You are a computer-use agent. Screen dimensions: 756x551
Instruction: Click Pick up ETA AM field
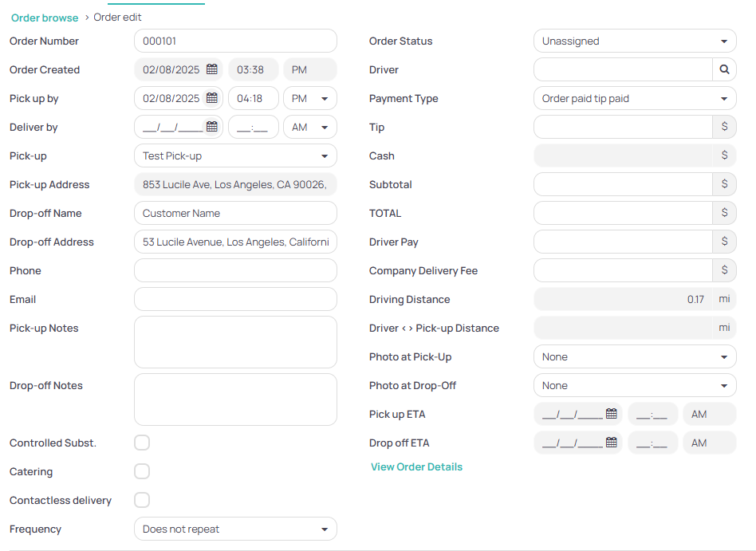[710, 414]
